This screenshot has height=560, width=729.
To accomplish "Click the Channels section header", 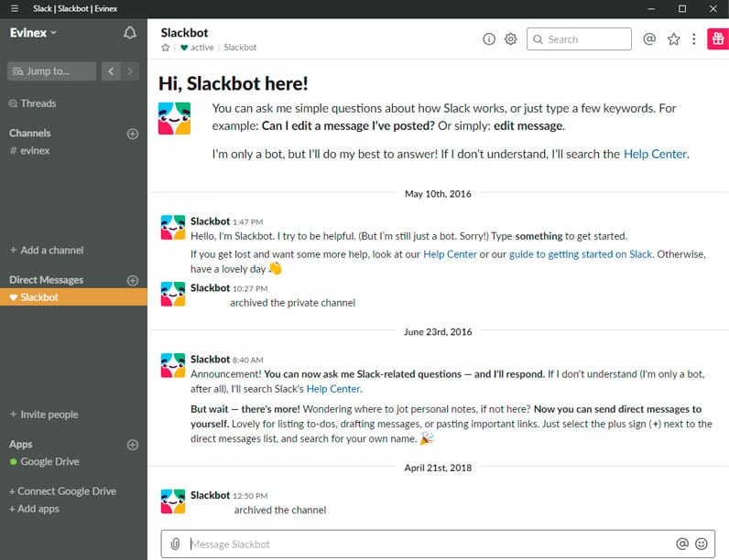I will click(x=29, y=134).
